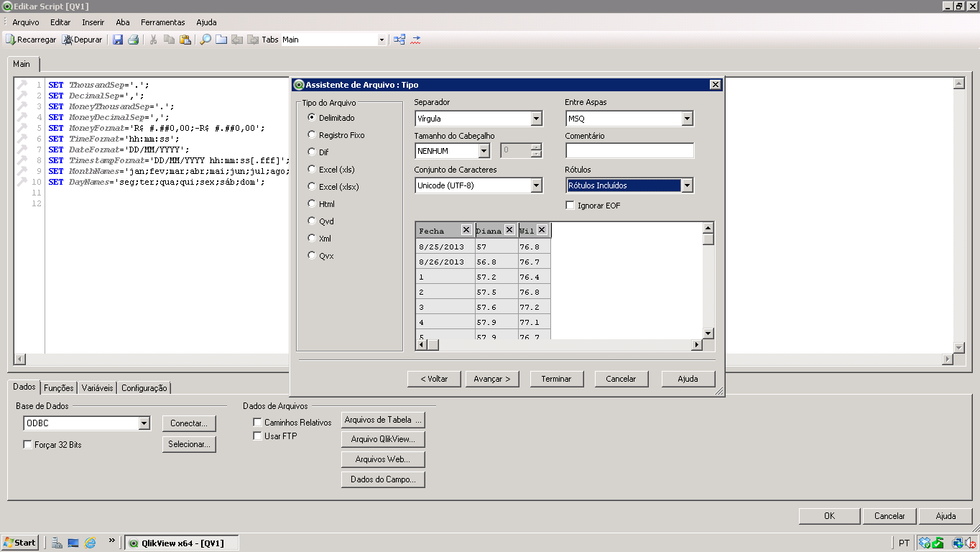Open the Rótulos dropdown showing Rótulos Incluídos

(629, 185)
